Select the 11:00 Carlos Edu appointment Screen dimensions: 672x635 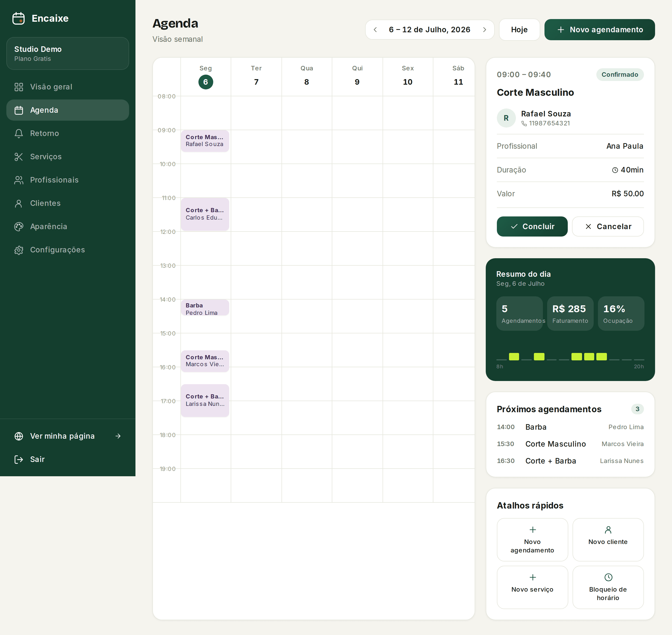[x=205, y=214]
